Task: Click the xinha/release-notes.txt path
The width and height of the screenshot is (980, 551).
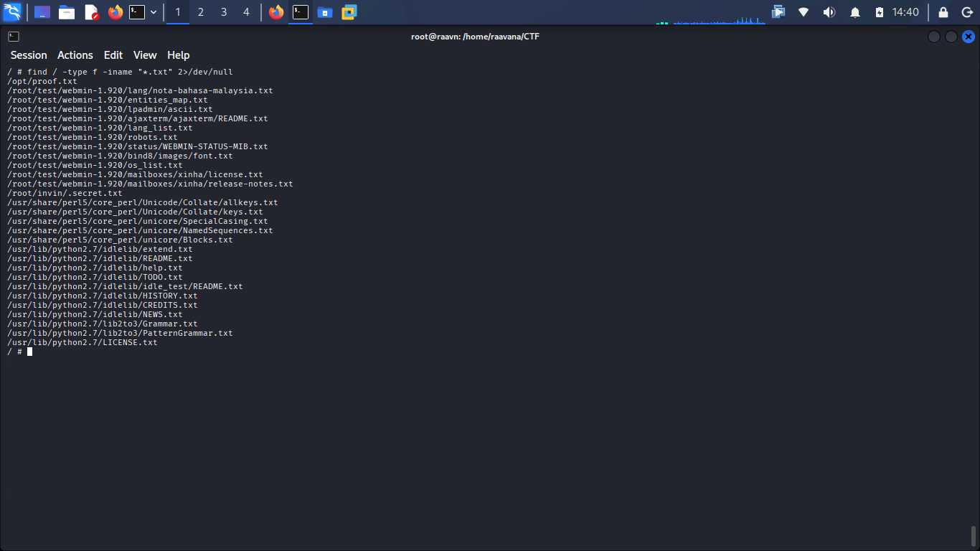Action: 150,184
